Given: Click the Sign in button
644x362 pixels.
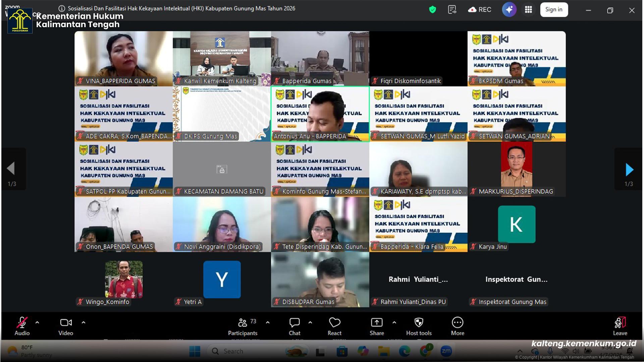Looking at the screenshot, I should [x=554, y=10].
